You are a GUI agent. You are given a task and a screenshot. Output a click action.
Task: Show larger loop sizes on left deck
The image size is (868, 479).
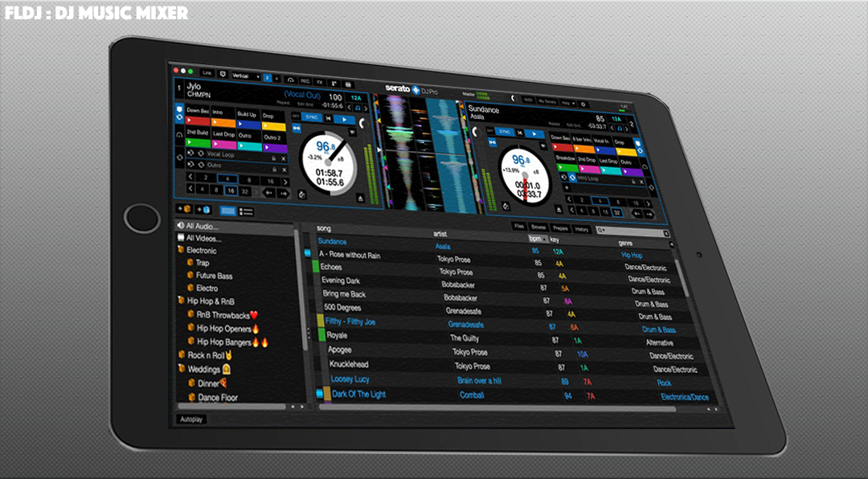(x=285, y=182)
